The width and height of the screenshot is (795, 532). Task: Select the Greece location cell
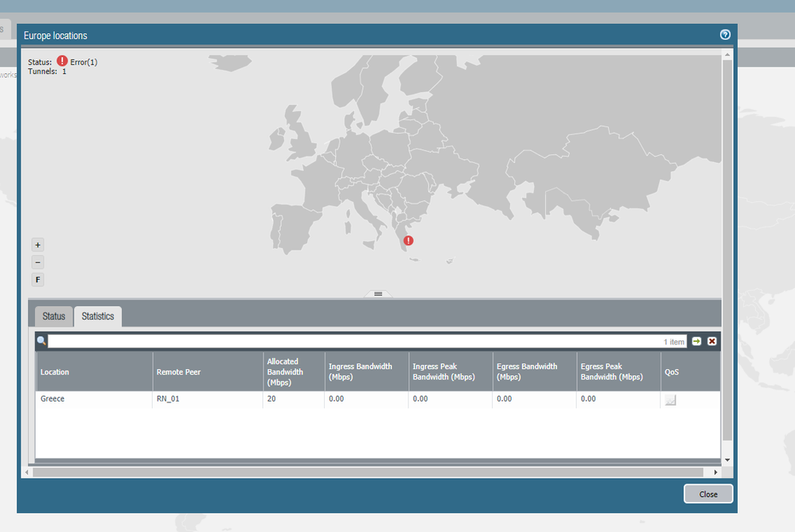coord(53,399)
